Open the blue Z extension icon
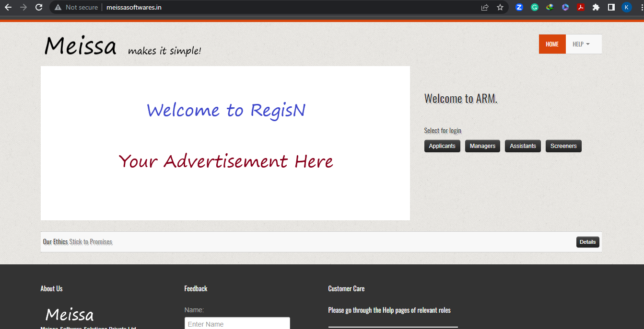The height and width of the screenshot is (329, 644). [519, 7]
